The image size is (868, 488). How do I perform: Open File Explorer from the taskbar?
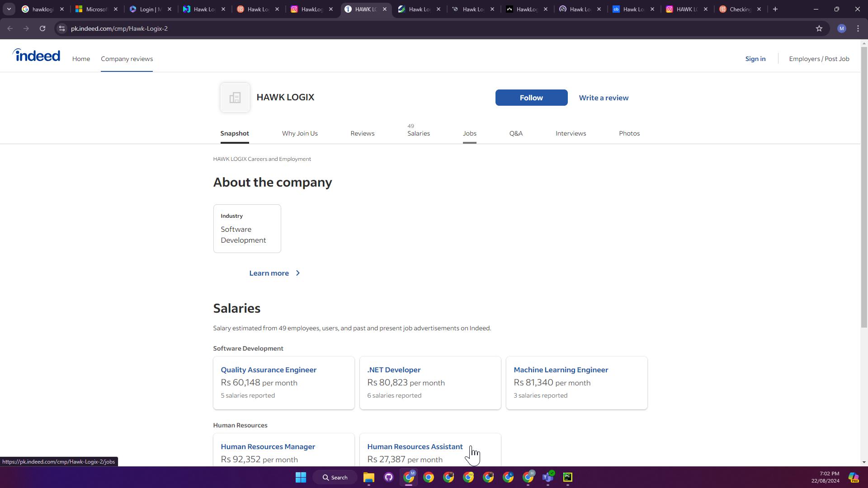(368, 477)
